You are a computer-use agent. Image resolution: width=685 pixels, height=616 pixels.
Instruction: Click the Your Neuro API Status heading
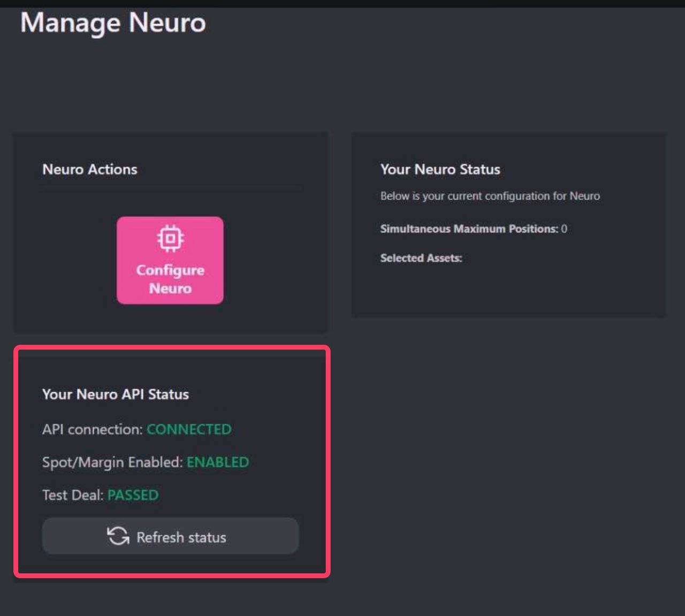pos(116,394)
